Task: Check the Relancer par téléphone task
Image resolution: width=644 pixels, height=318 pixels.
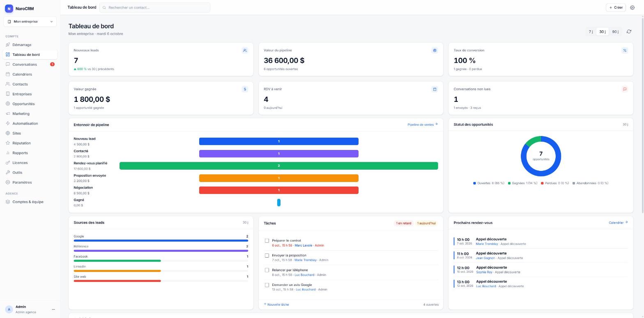Action: click(267, 270)
